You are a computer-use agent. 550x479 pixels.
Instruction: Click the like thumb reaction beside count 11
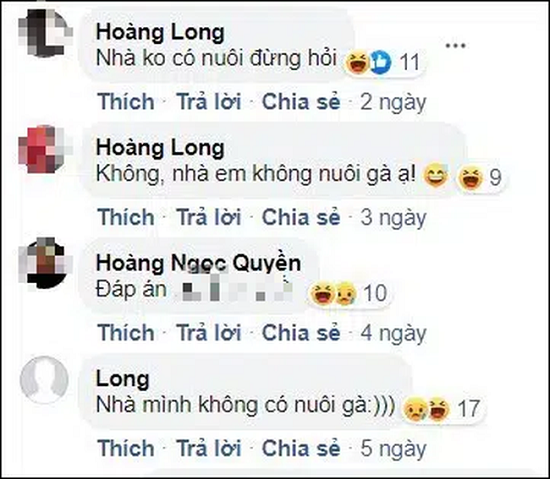point(381,62)
